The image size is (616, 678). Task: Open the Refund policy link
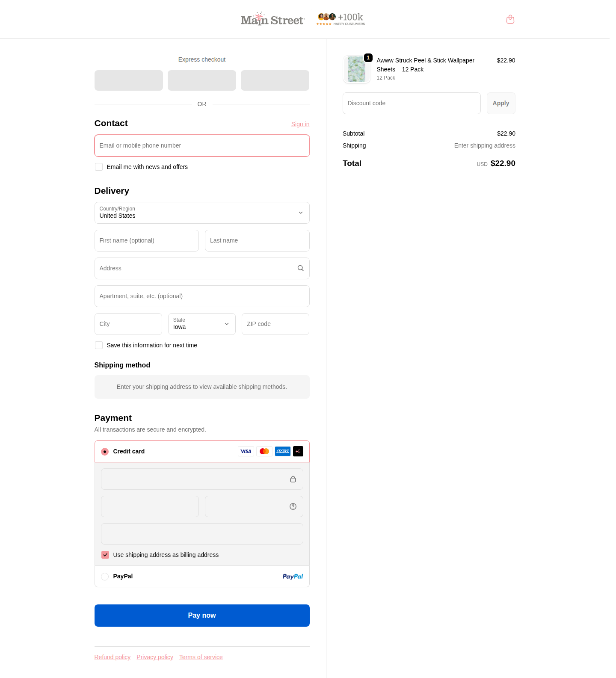click(x=113, y=657)
